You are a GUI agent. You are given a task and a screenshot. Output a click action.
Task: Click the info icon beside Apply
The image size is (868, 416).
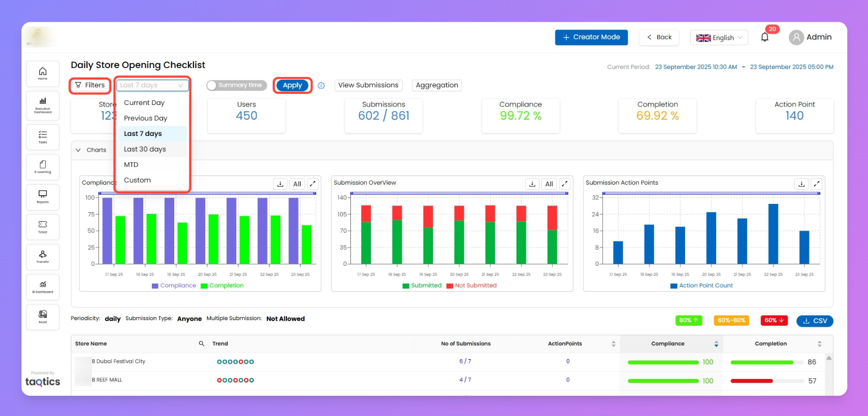coord(321,85)
